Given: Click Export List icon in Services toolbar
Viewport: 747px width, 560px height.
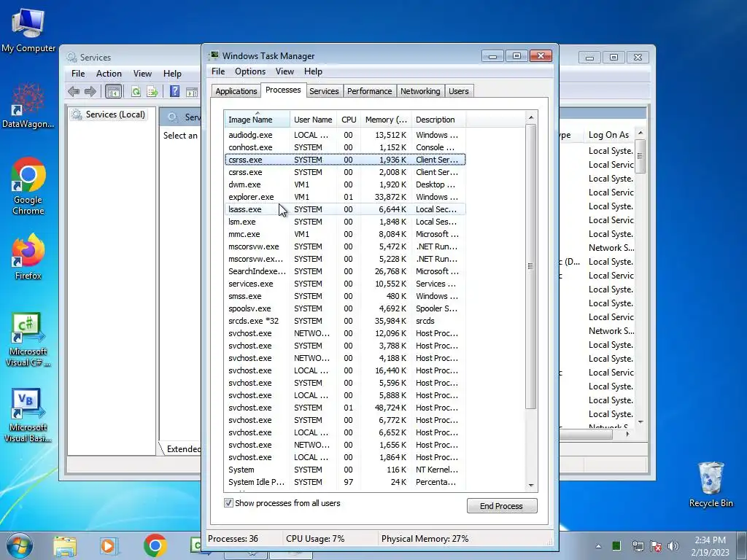Looking at the screenshot, I should [x=152, y=91].
